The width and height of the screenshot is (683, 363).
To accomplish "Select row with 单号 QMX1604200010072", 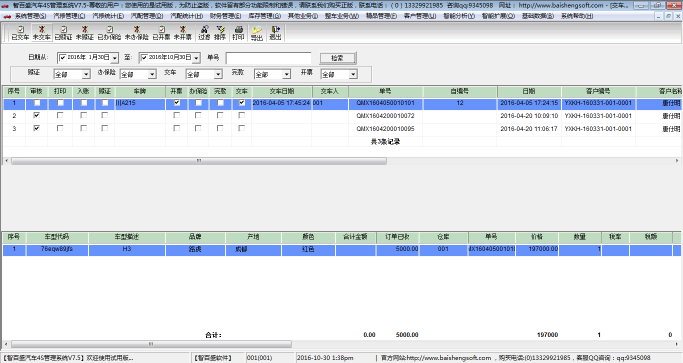I will tap(342, 116).
